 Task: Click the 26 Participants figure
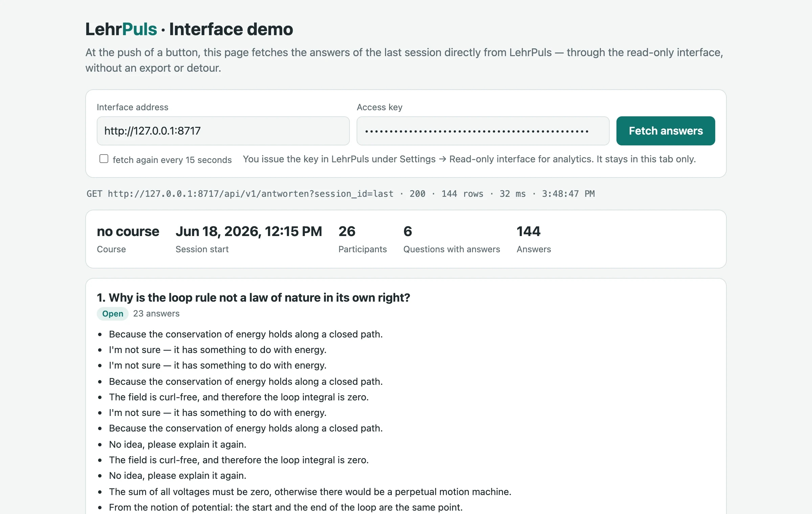click(x=347, y=232)
